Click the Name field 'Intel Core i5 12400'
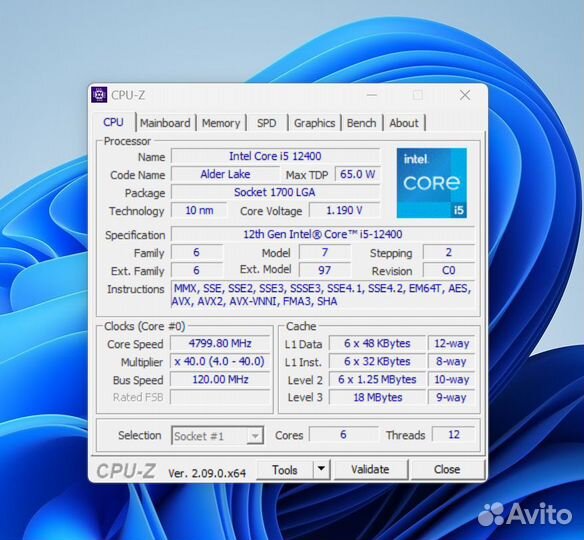584x540 pixels. [275, 156]
